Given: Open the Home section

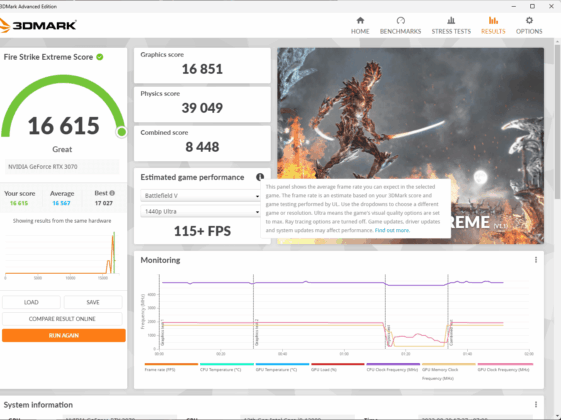Looking at the screenshot, I should (x=360, y=25).
